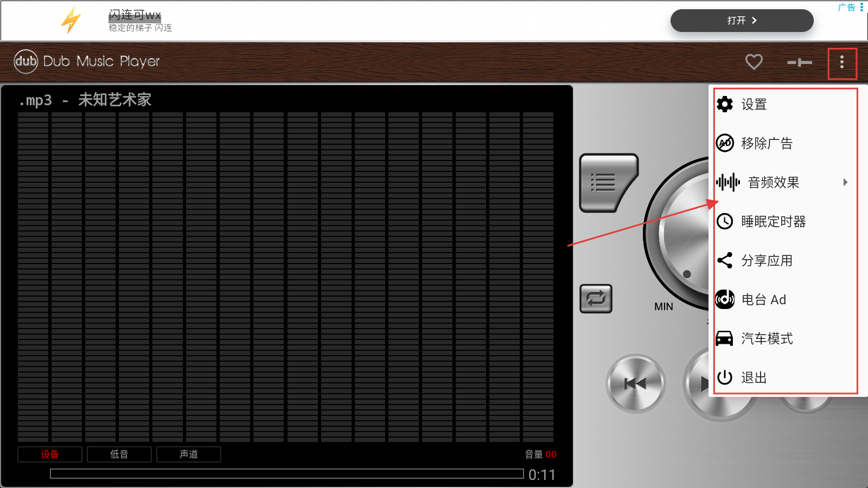Click the Dub logo icon
Viewport: 868px width, 488px height.
[x=25, y=61]
